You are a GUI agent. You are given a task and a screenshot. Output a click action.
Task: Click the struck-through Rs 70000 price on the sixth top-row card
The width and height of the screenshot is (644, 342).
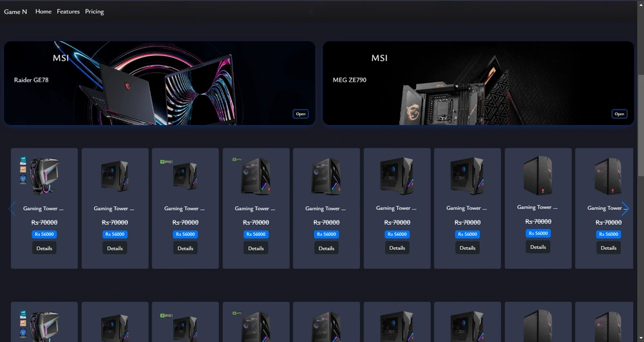(397, 223)
